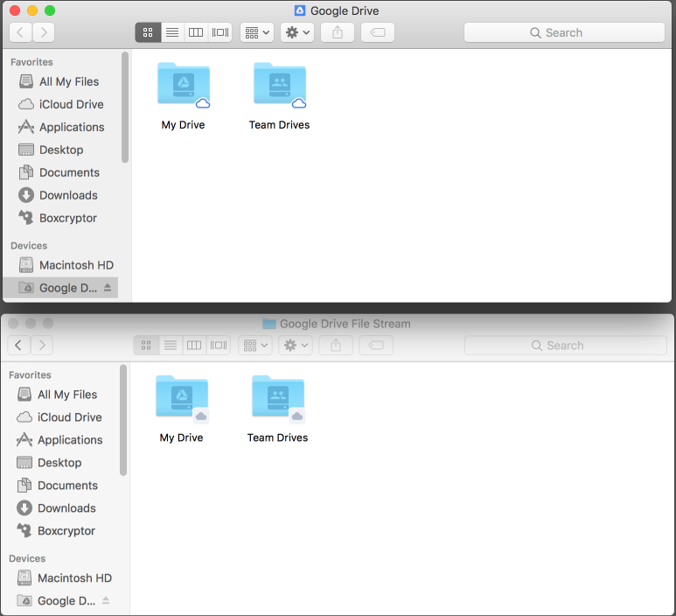The width and height of the screenshot is (676, 616).
Task: Open Team Drives folder in Google Drive window
Action: 280,85
